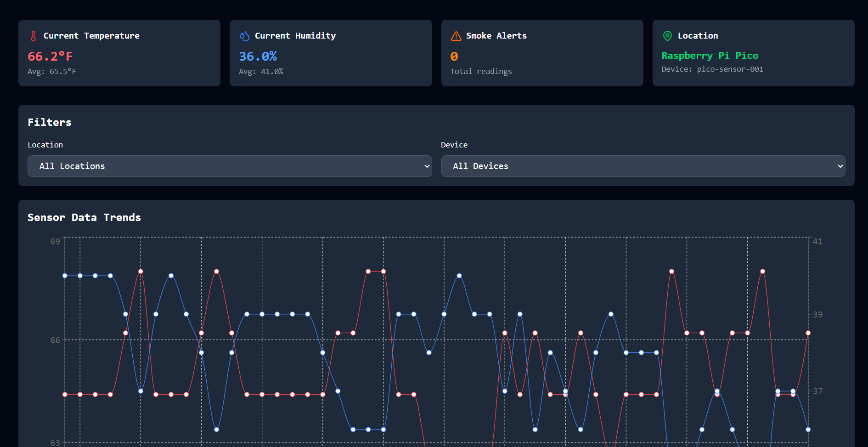
Task: Open the All Devices dropdown
Action: pyautogui.click(x=643, y=166)
